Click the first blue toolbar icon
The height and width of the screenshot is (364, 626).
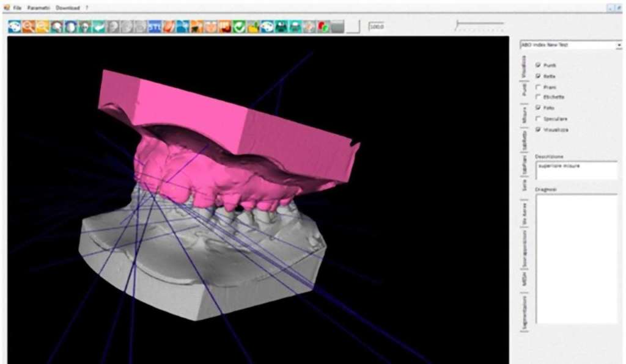pos(14,27)
